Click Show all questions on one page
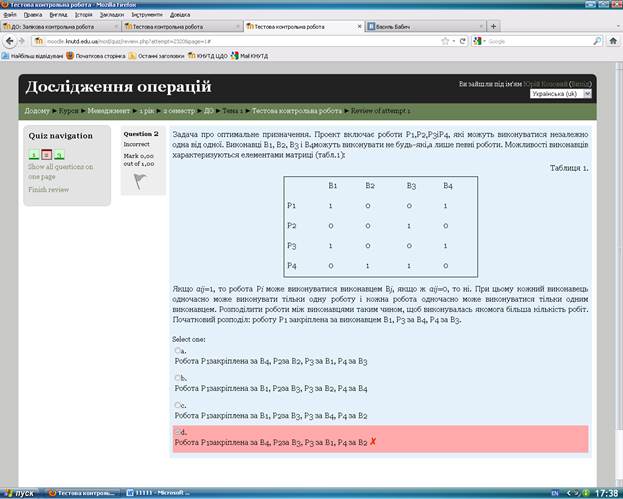 click(61, 172)
